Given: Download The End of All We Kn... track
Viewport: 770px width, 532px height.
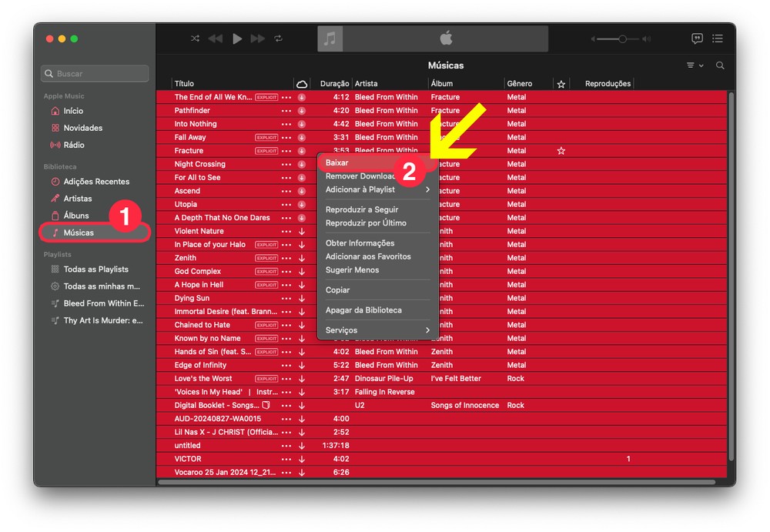Looking at the screenshot, I should 302,97.
